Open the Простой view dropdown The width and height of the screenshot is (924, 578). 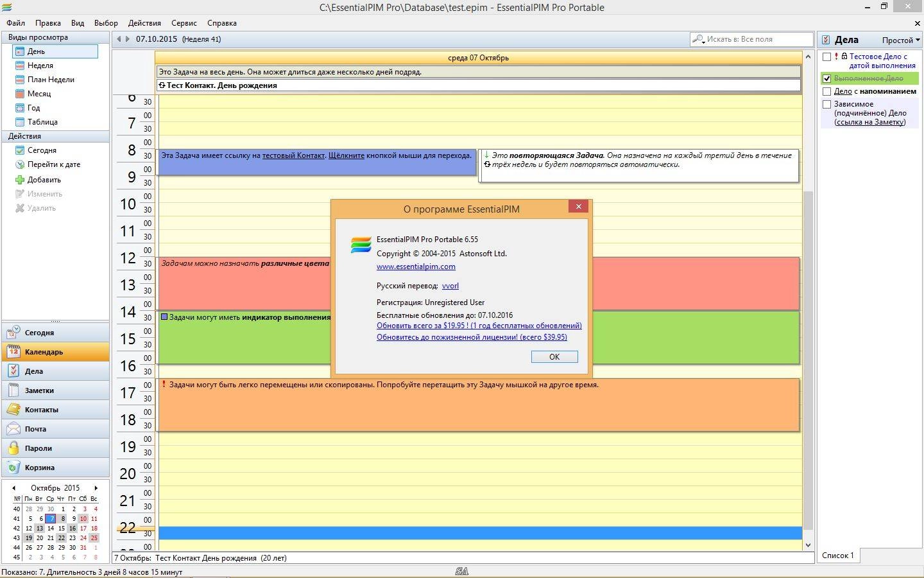click(901, 40)
